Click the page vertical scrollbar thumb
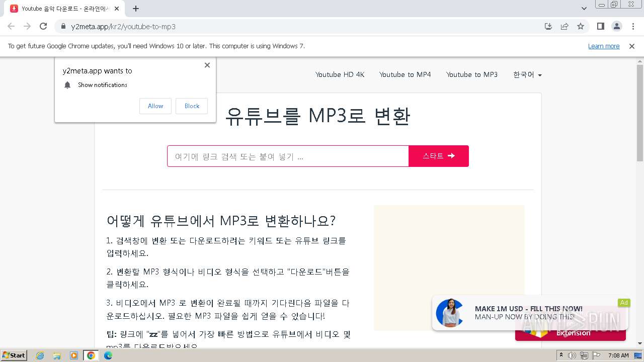Screen dimensions: 644x362 click(x=639, y=113)
